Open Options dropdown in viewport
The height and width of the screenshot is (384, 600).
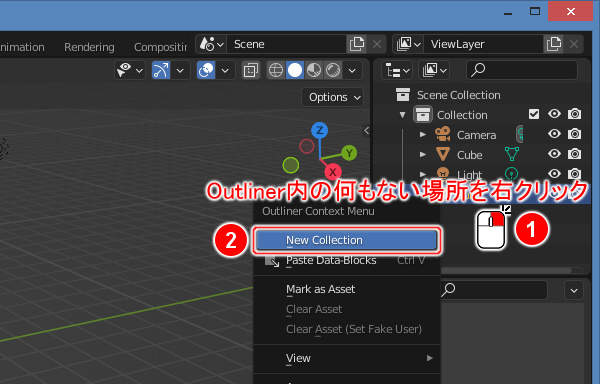[x=334, y=97]
